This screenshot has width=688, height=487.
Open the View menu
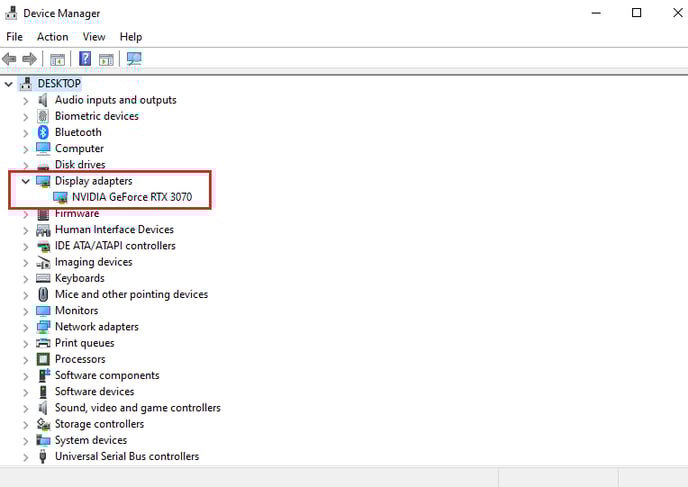click(94, 37)
